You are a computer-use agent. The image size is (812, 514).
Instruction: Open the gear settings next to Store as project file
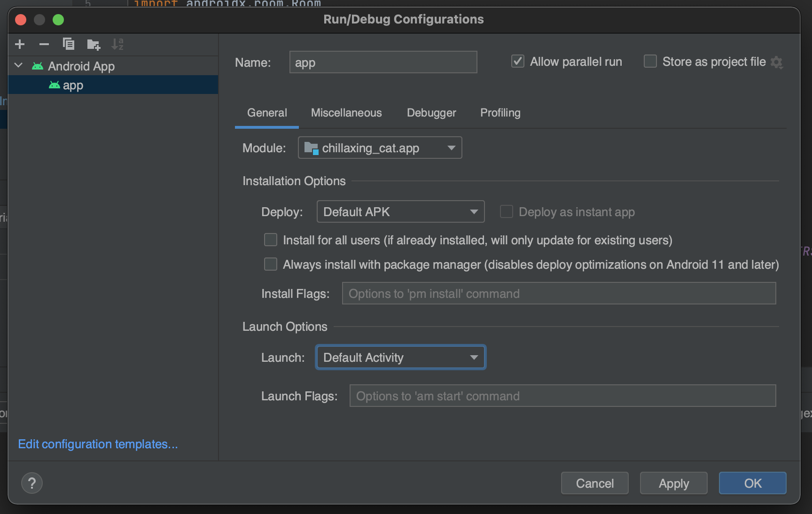pyautogui.click(x=777, y=62)
